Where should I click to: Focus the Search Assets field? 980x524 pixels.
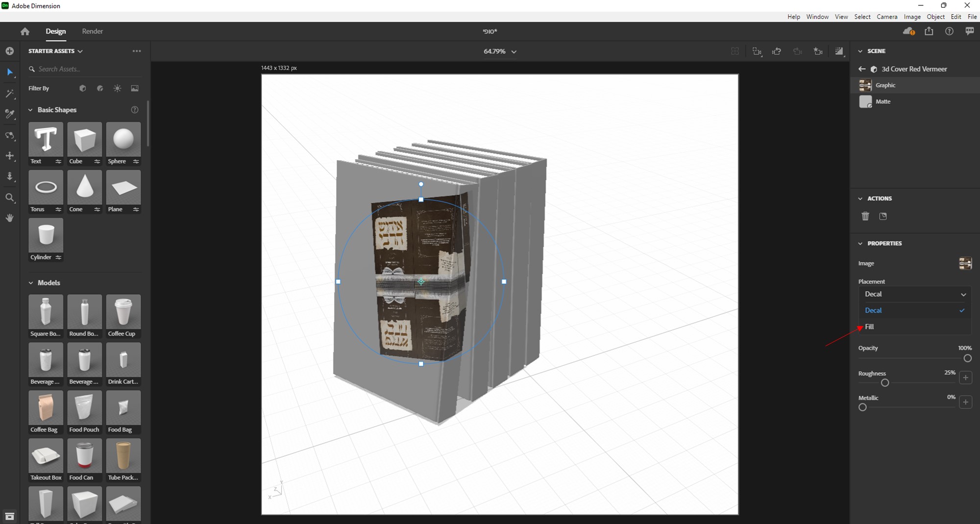point(84,69)
